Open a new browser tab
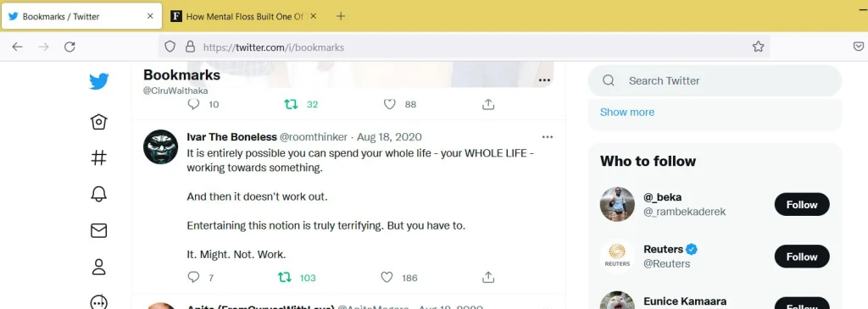This screenshot has width=868, height=309. point(341,16)
